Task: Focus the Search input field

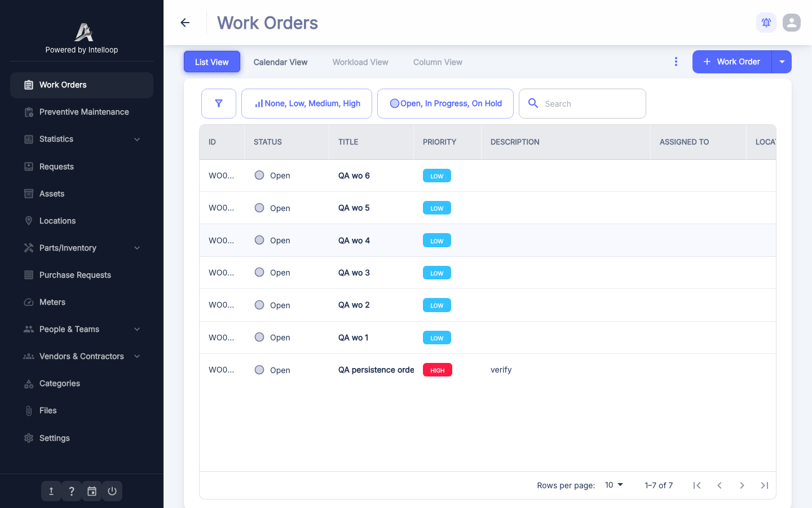Action: (x=582, y=103)
